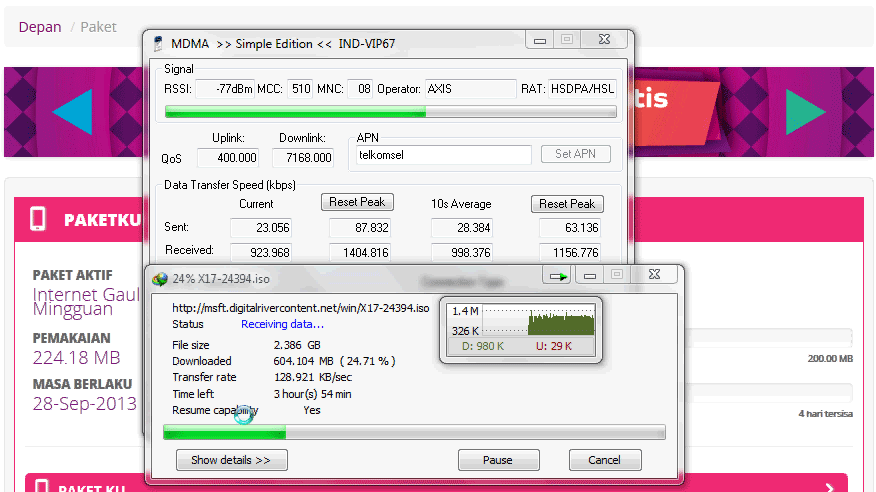Click the phone icon beside PAKETKU
This screenshot has width=876, height=492.
coord(38,218)
